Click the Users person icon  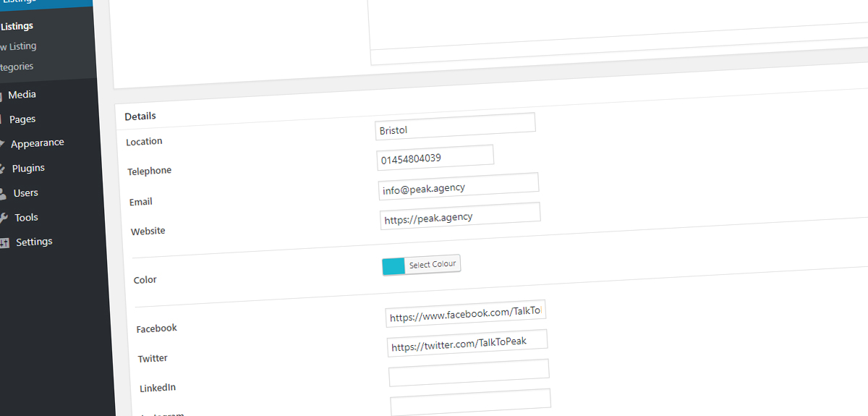click(4, 193)
